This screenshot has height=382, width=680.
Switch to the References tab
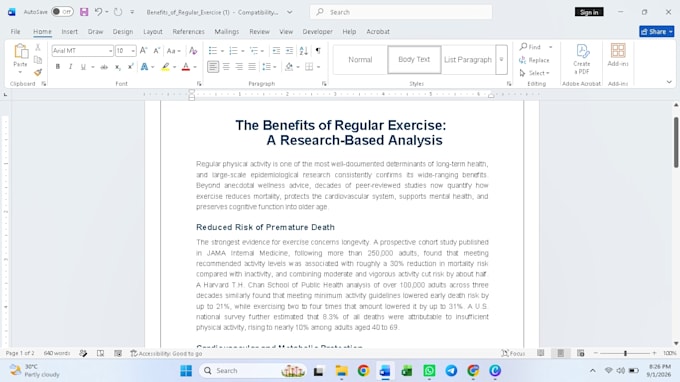(x=188, y=32)
